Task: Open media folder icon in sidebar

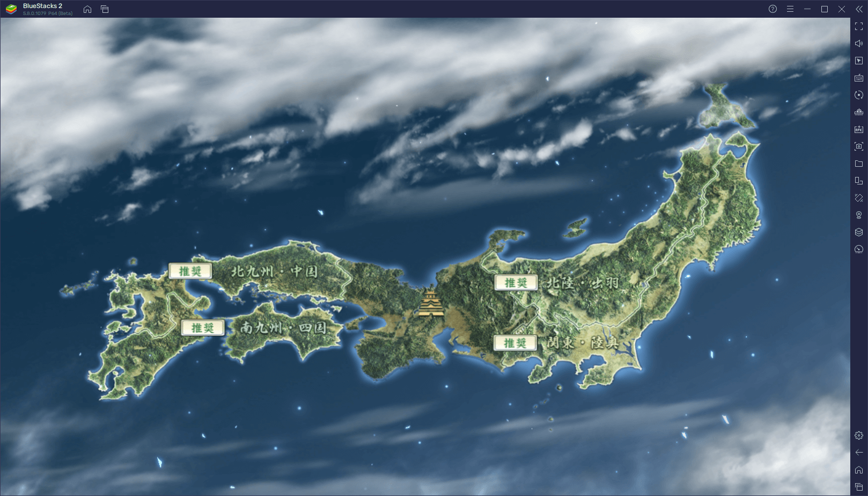Action: point(859,164)
